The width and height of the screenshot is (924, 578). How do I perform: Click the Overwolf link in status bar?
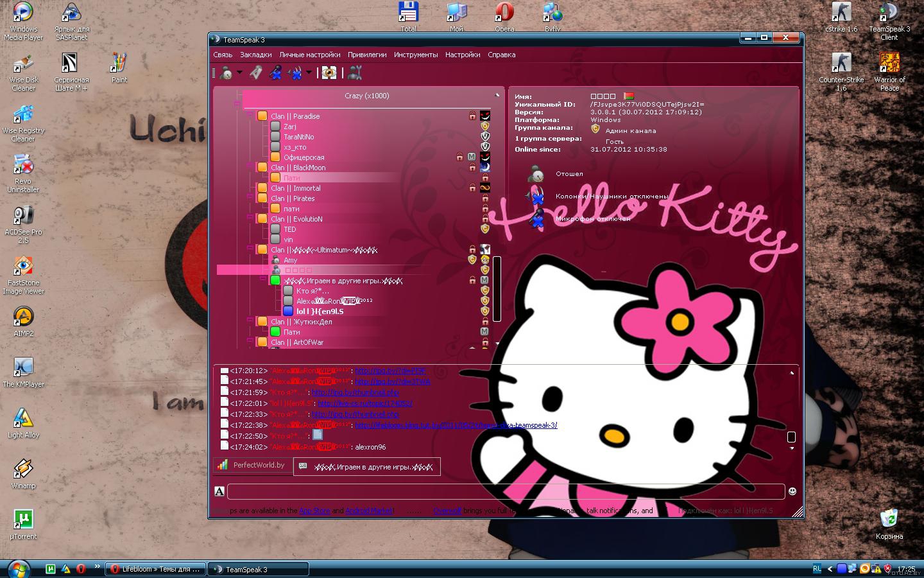point(447,511)
